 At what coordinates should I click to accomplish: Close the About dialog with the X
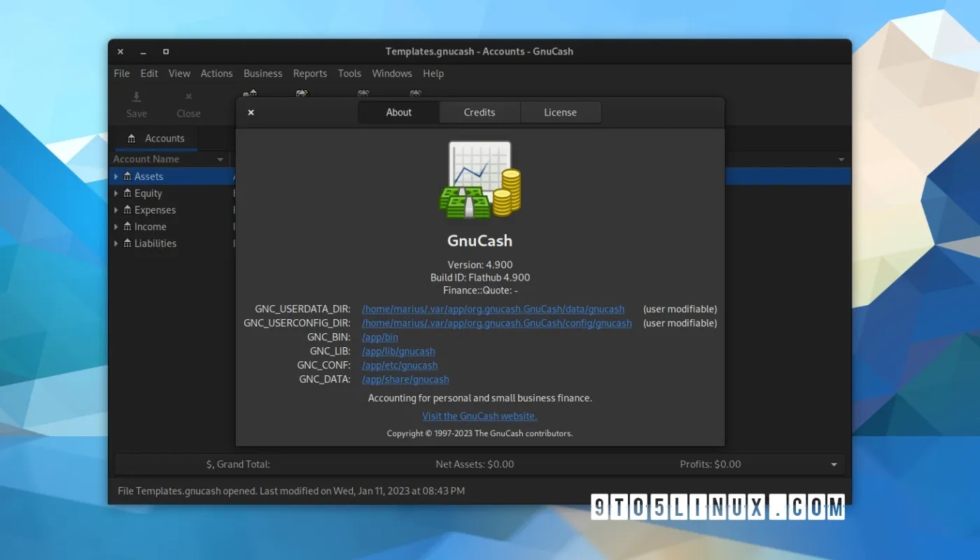[x=251, y=113]
